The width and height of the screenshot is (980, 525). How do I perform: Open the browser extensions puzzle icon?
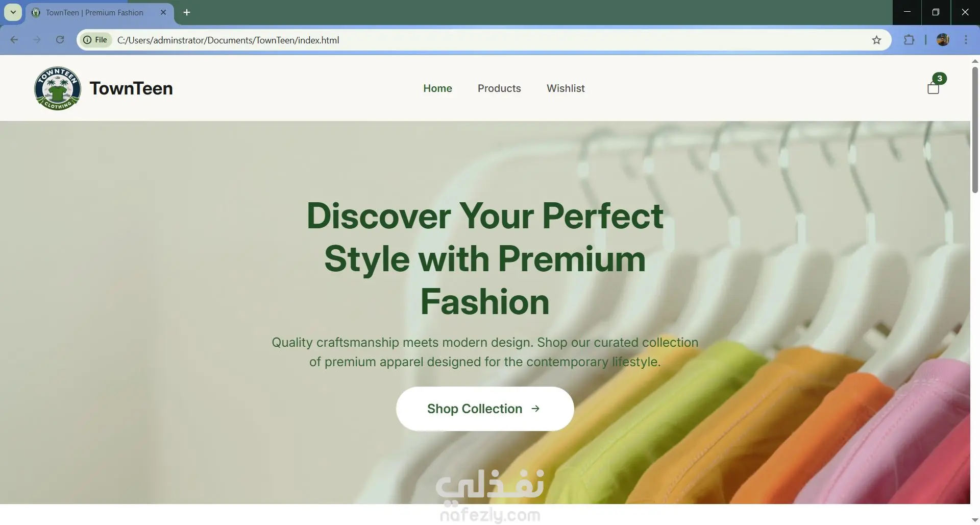[x=909, y=40]
